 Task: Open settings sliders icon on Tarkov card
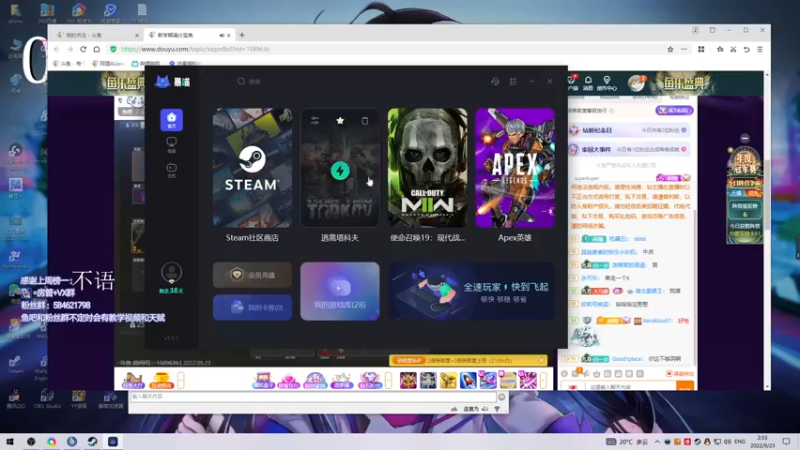pyautogui.click(x=315, y=120)
